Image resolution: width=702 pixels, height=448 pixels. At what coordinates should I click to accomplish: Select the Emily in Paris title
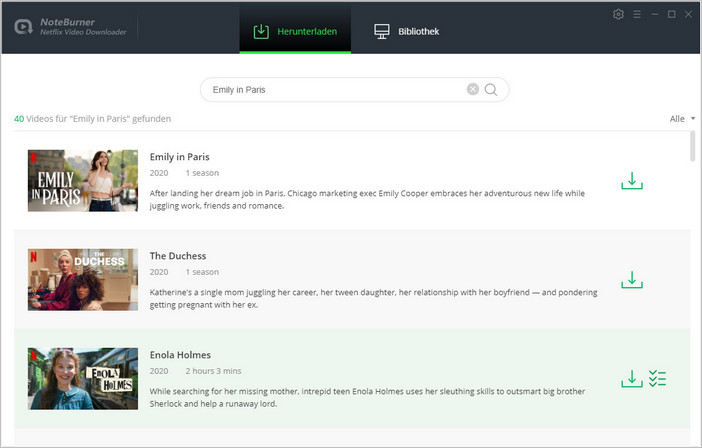[180, 157]
